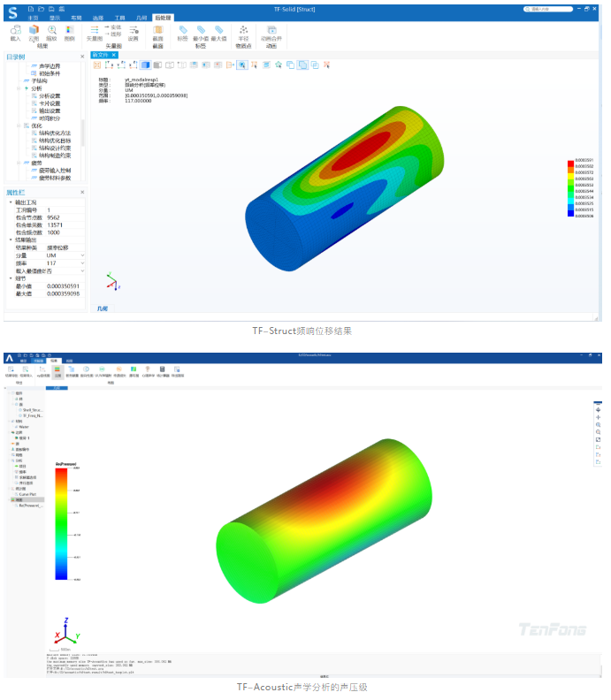The height and width of the screenshot is (700, 611).
Task: Click the new file icon in title bar
Action: click(31, 9)
